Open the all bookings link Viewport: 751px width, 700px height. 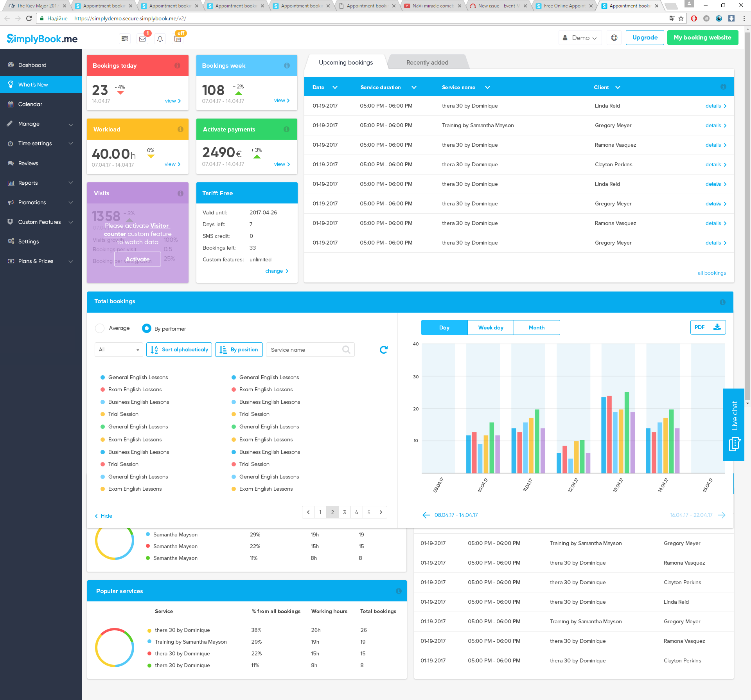(x=711, y=273)
